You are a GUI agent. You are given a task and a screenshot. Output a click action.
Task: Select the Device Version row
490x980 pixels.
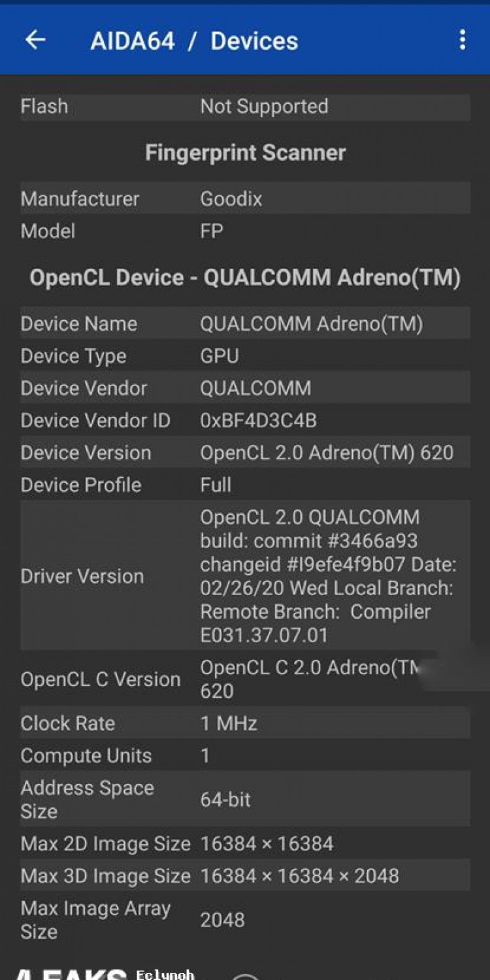pyautogui.click(x=245, y=452)
